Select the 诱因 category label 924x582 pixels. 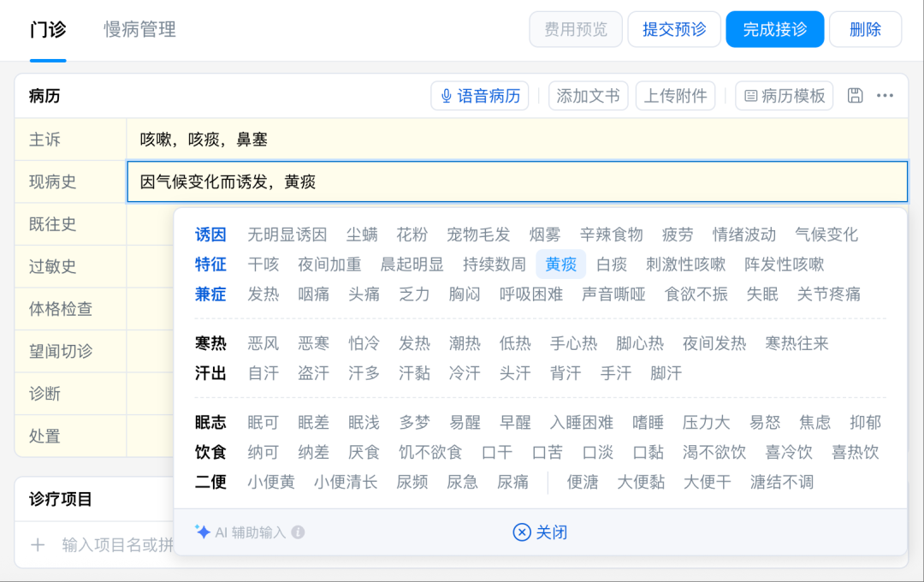[x=210, y=235]
